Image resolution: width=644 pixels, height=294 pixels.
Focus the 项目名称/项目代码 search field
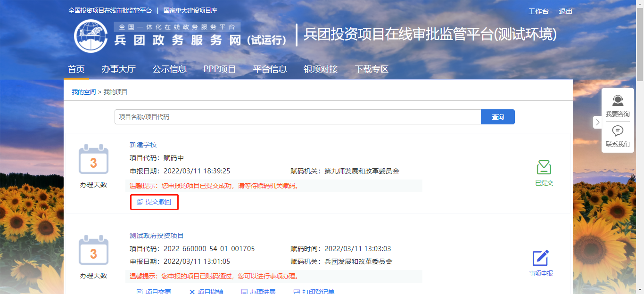[x=297, y=117]
